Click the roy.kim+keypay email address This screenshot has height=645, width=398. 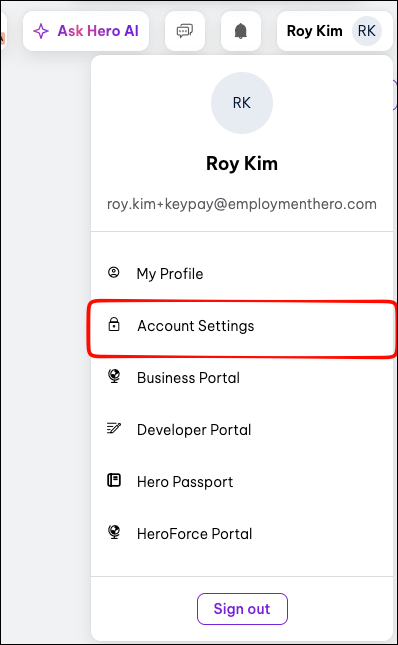click(x=242, y=204)
